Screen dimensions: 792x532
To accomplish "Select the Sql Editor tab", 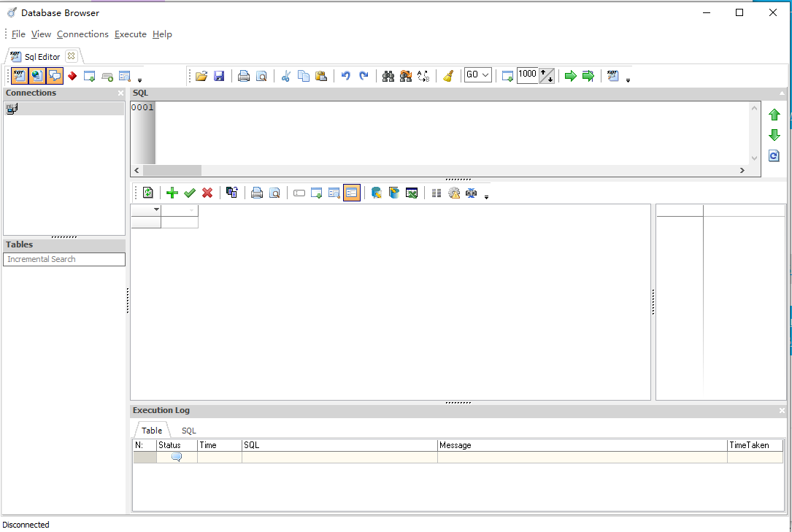I will click(42, 56).
